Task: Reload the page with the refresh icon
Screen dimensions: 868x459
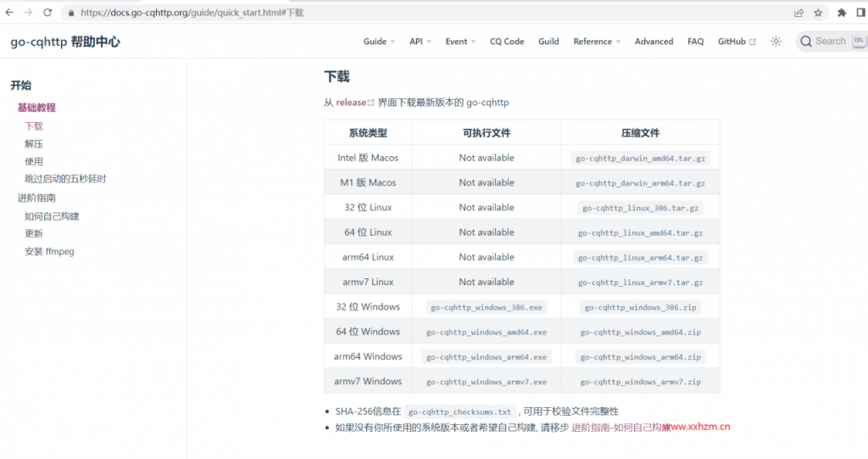Action: point(47,13)
